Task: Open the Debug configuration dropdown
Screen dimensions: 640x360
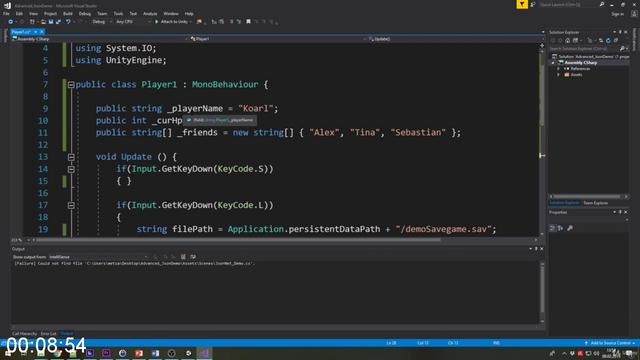Action: coord(102,22)
